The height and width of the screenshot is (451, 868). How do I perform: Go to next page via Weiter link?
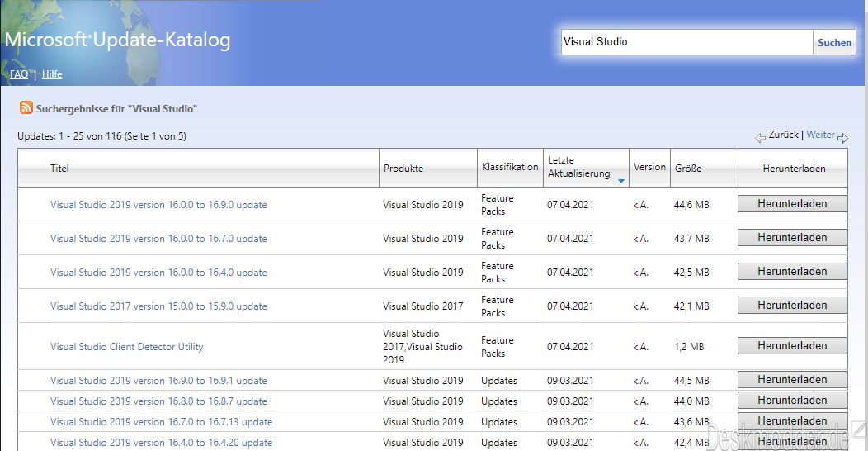(820, 135)
